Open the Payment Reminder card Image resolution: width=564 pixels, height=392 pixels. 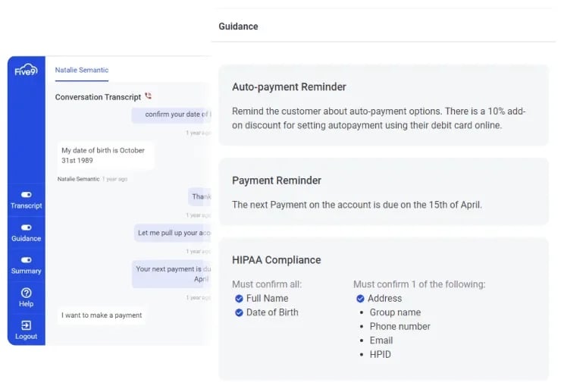click(384, 192)
